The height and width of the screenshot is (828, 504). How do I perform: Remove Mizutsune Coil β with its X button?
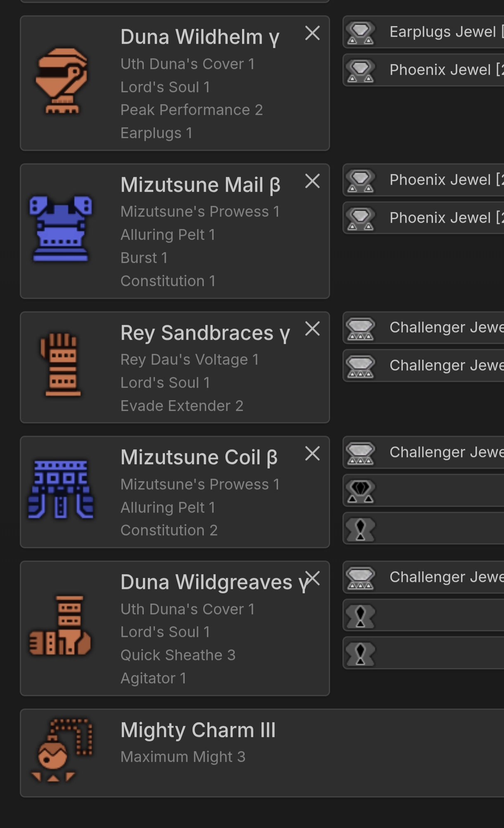click(x=312, y=453)
